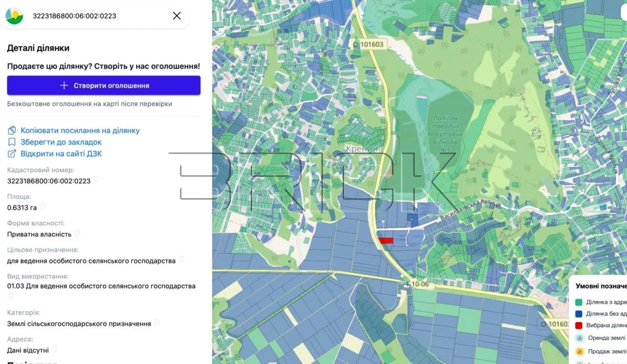
Task: Click the Полігон твердих побутових відходів label
Action: point(445,133)
